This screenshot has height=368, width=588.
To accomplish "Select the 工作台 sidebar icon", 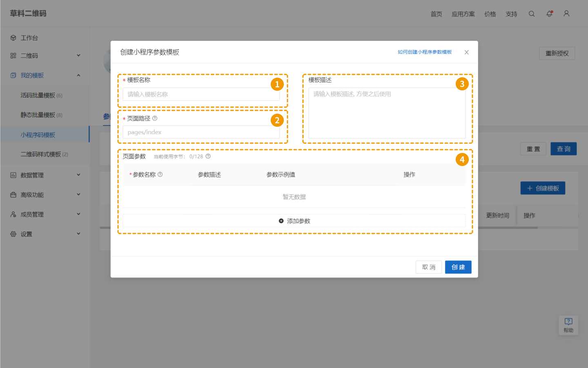I will click(13, 37).
